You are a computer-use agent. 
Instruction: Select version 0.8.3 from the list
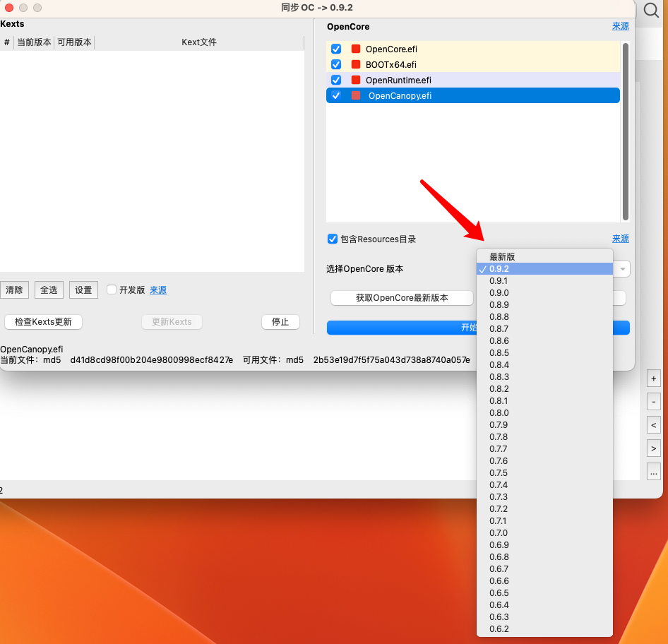pyautogui.click(x=544, y=377)
